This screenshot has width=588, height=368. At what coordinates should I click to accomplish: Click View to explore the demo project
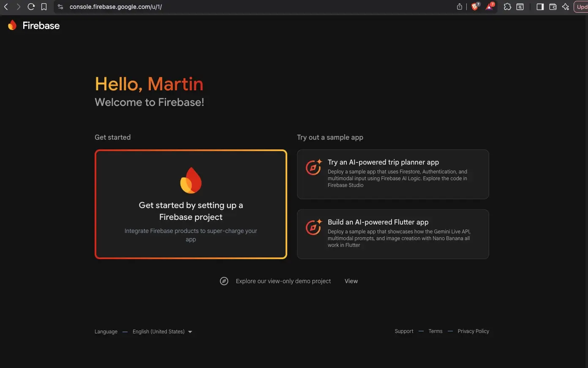coord(351,281)
